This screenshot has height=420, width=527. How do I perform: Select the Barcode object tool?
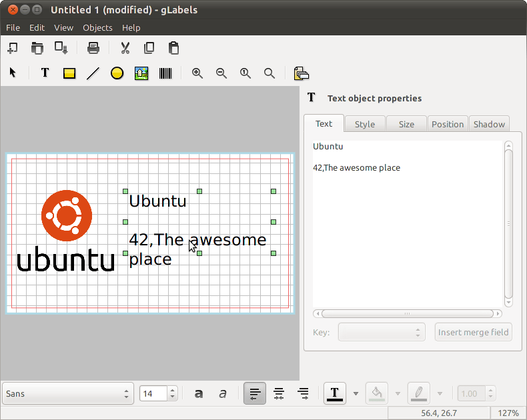click(165, 73)
